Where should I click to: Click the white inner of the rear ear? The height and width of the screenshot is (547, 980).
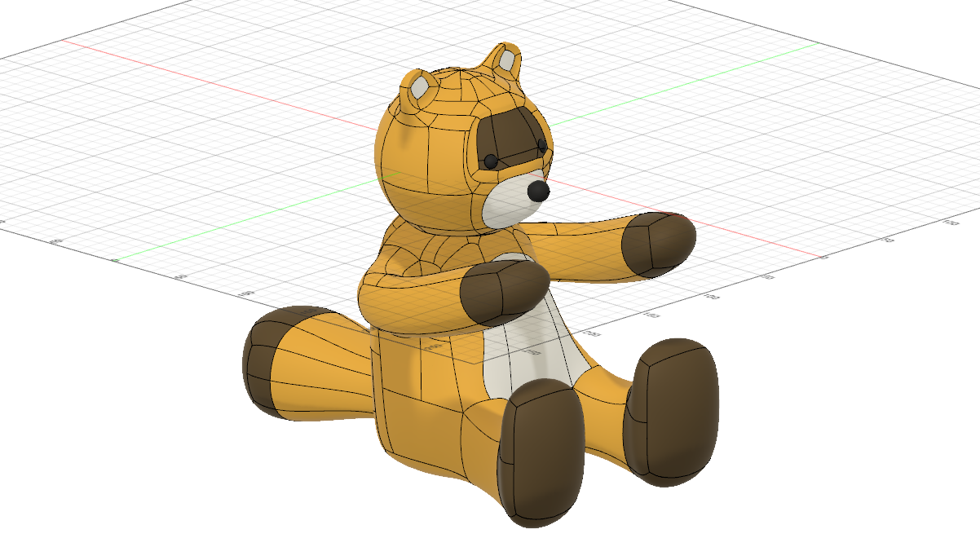508,61
